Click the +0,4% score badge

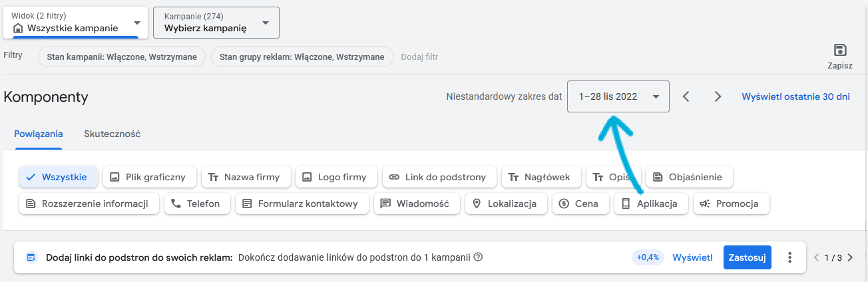(x=648, y=257)
